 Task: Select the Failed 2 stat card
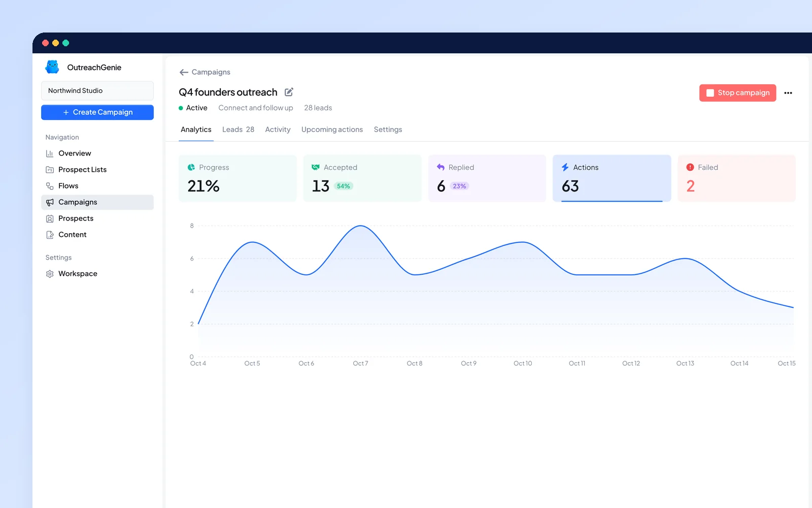click(x=736, y=178)
